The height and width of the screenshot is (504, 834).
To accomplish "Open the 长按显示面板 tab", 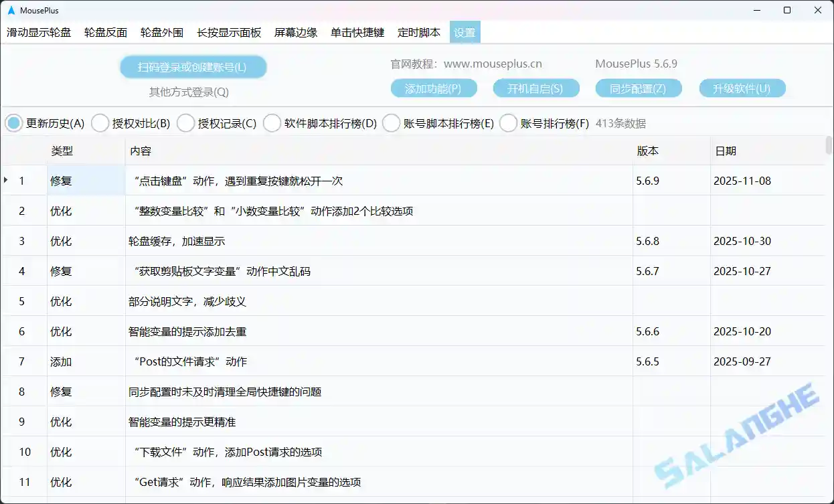I will (x=228, y=31).
